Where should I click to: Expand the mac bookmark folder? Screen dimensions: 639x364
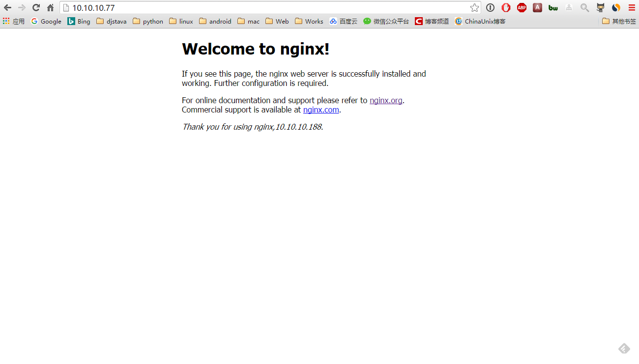point(248,21)
